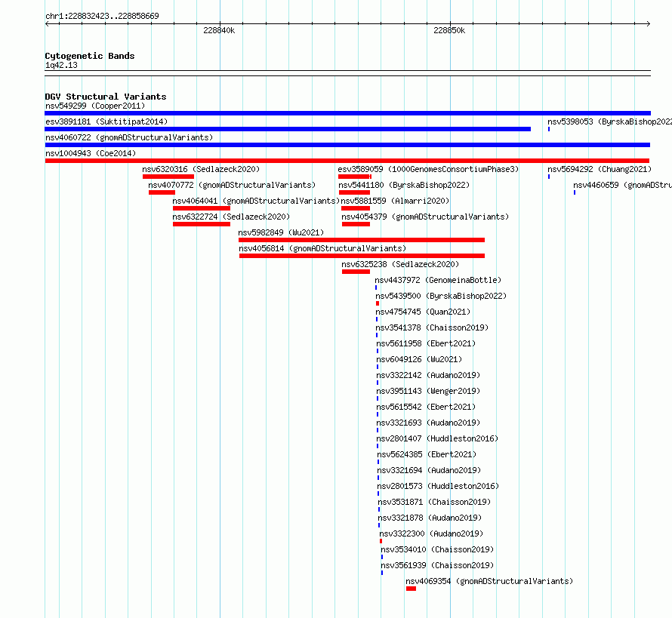Click nsv3322142 (Audano2019) label
This screenshot has width=672, height=618.
428,375
